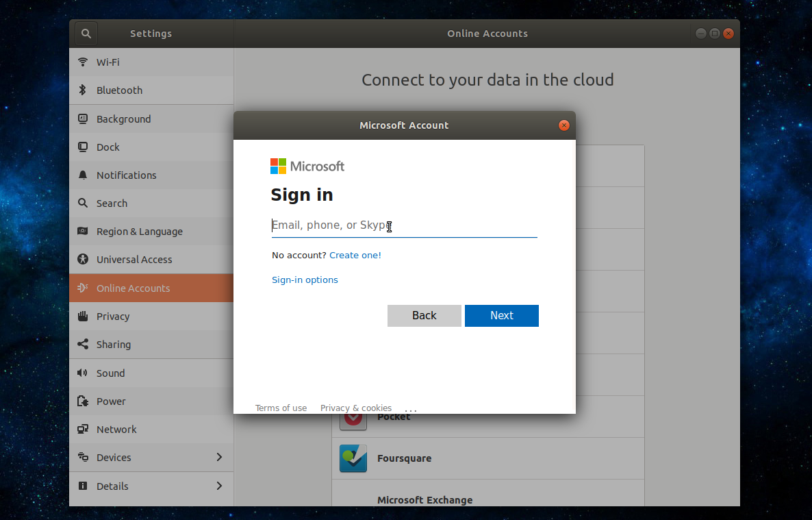Click the Background monitor icon
The image size is (812, 520).
pos(83,119)
